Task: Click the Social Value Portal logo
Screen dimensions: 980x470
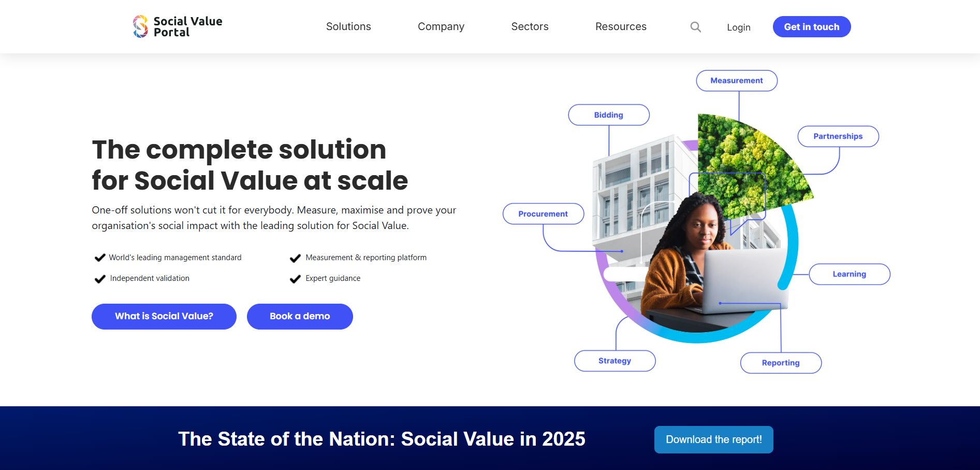Action: tap(177, 26)
